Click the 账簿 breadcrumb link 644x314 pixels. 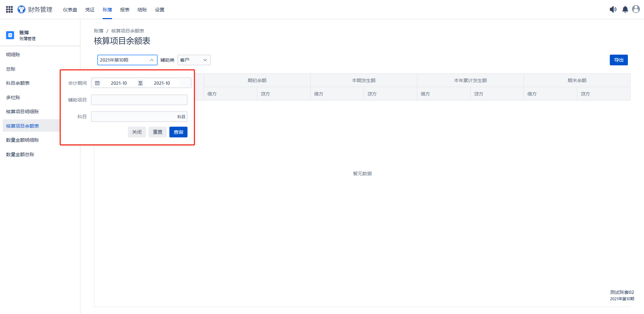point(99,31)
